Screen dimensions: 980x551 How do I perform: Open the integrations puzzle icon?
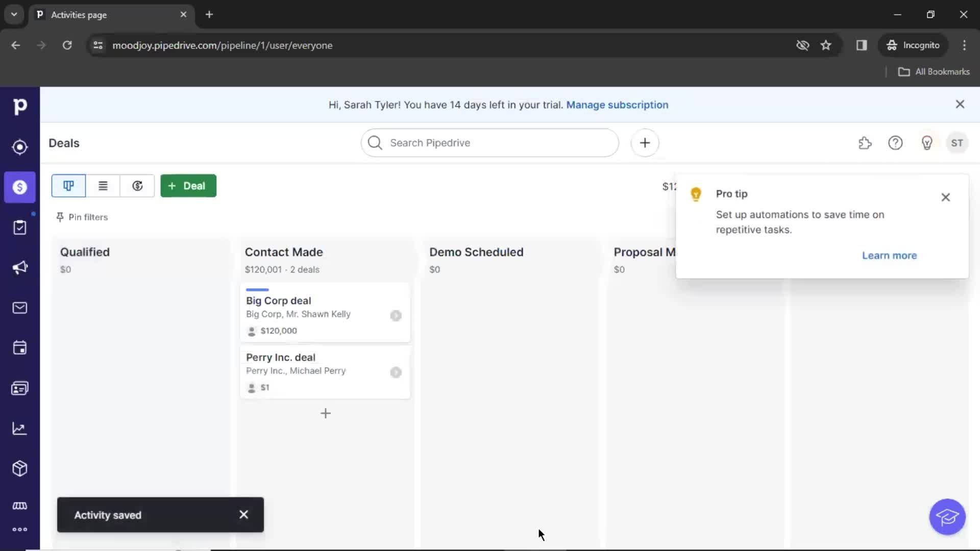click(865, 143)
